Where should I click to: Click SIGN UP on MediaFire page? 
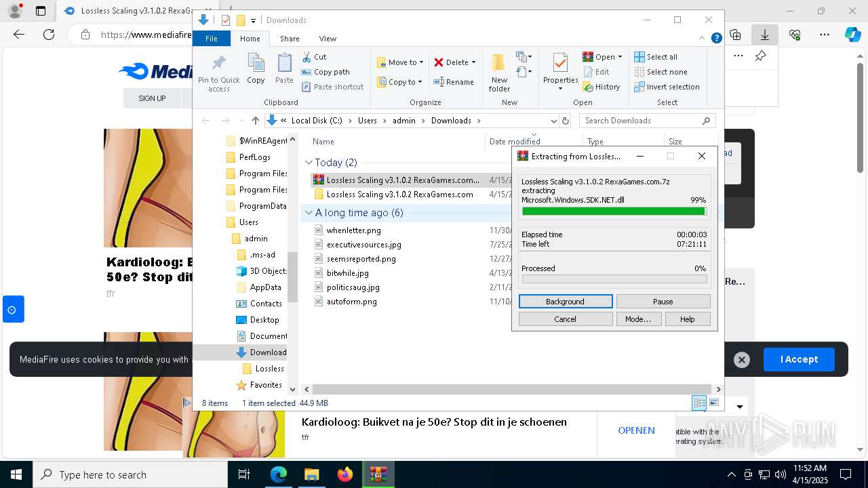point(152,98)
